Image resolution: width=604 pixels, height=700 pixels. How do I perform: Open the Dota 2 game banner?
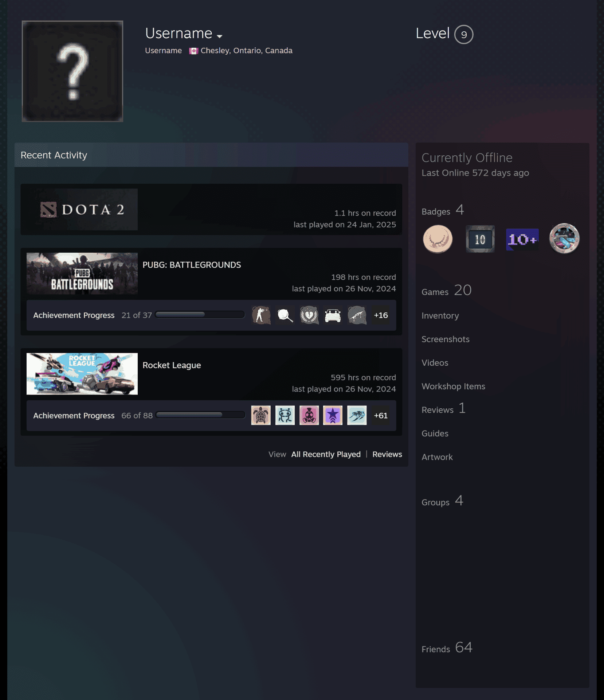coord(82,209)
